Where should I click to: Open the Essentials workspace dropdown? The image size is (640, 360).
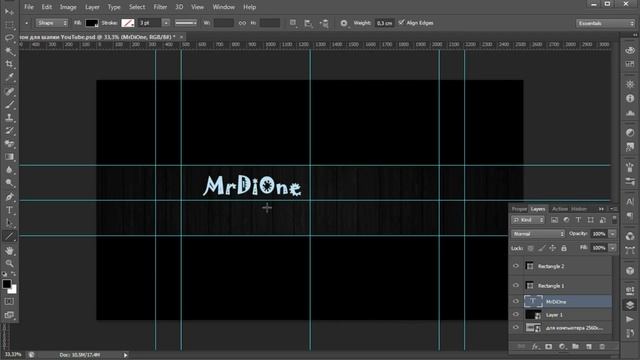click(606, 23)
